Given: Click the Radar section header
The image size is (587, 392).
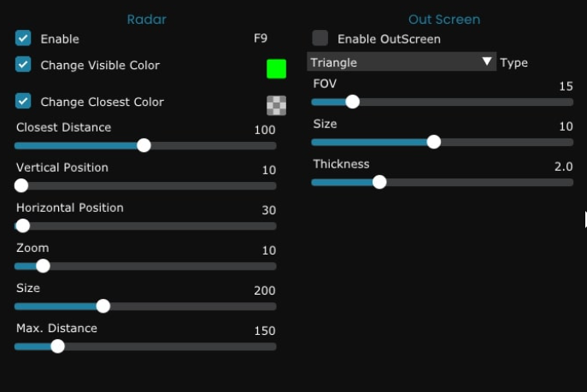Looking at the screenshot, I should coord(146,19).
